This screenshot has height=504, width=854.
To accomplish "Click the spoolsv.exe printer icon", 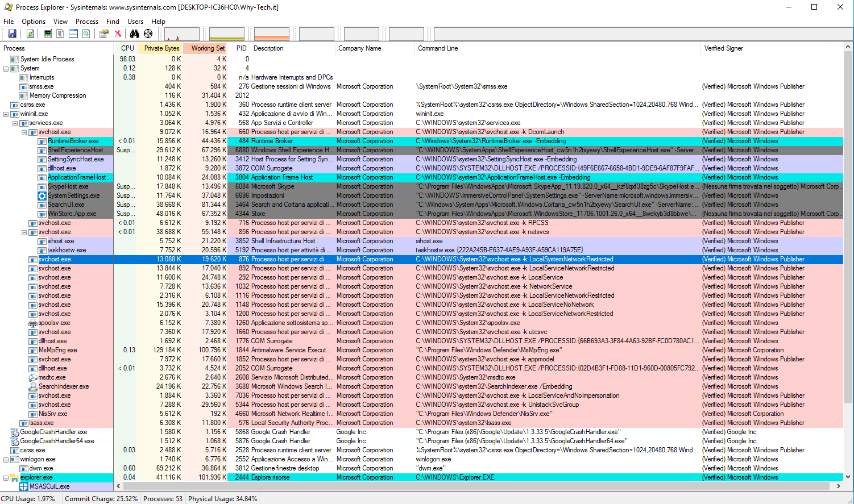I will pos(33,323).
